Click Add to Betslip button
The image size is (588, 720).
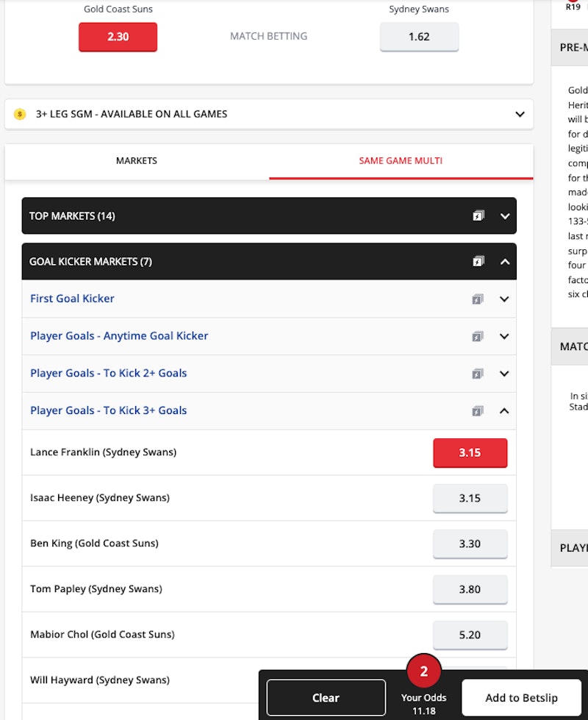tap(521, 698)
